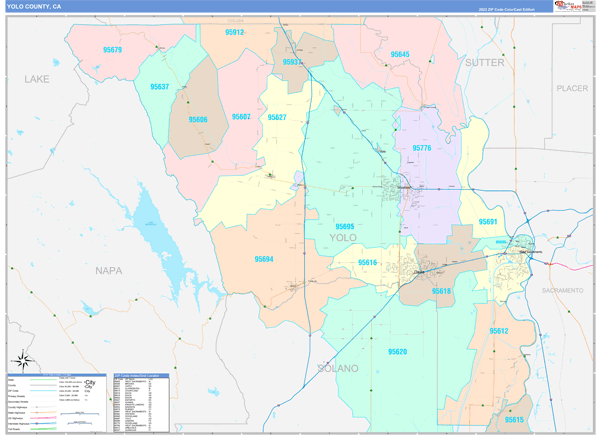
Task: Select the ZIP code 95776 label
Action: 422,148
